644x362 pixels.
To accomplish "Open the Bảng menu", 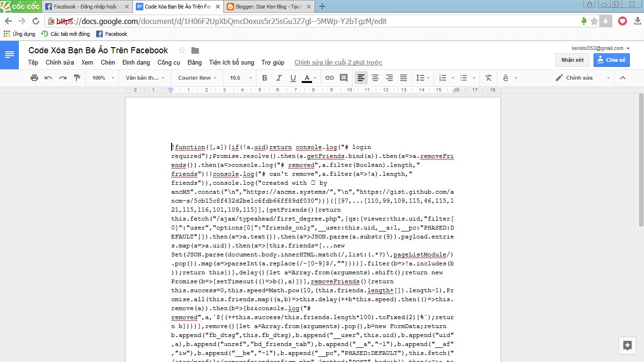I will tap(195, 62).
